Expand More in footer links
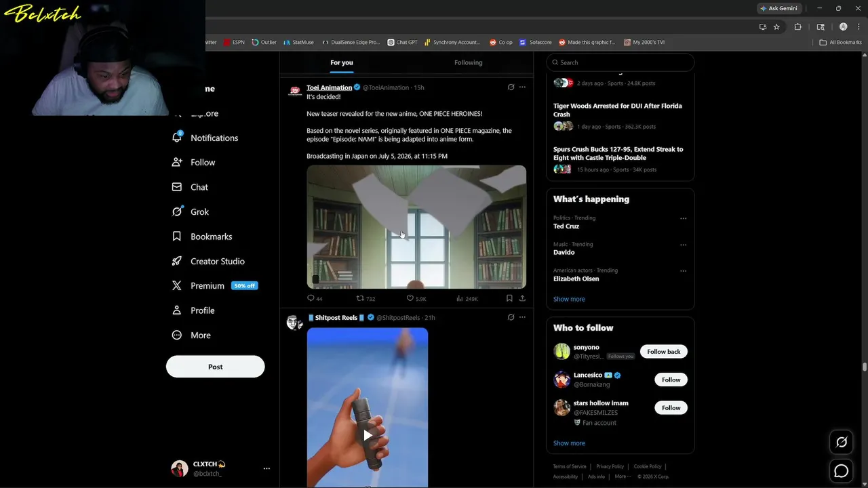868x488 pixels. (x=622, y=476)
